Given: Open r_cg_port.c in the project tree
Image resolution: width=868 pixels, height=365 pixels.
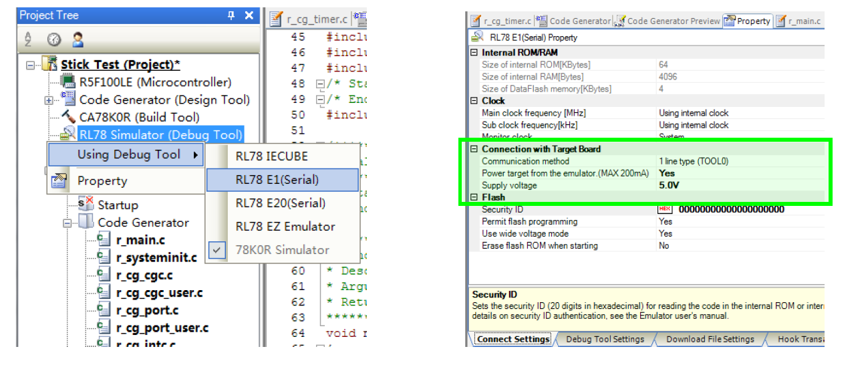Looking at the screenshot, I should coord(147,310).
